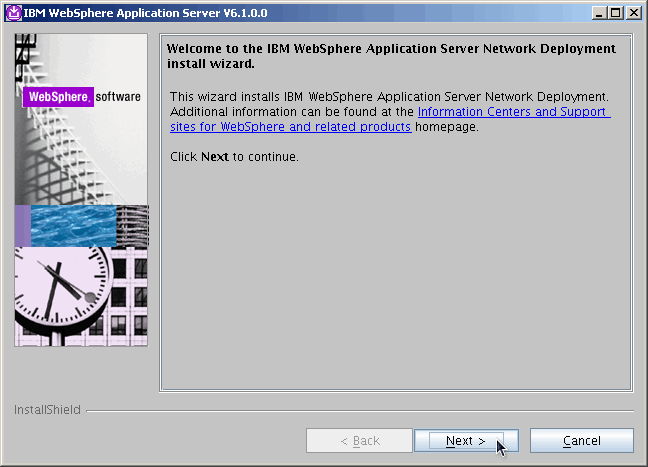648x467 pixels.
Task: Click 'sites for WebSphere and related products' link text
Action: (x=290, y=127)
